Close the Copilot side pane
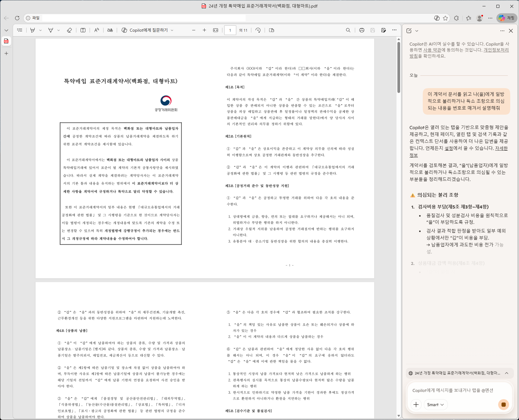The width and height of the screenshot is (519, 420). point(511,31)
